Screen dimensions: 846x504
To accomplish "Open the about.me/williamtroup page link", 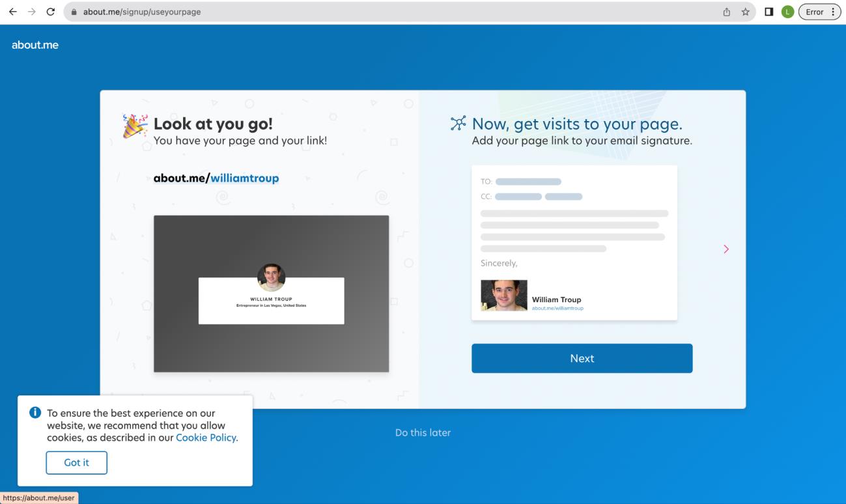I will click(216, 178).
